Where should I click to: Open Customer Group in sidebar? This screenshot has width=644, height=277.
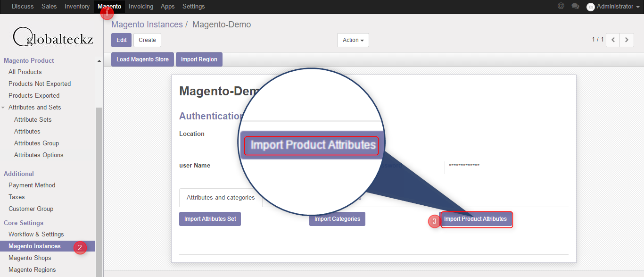tap(31, 209)
